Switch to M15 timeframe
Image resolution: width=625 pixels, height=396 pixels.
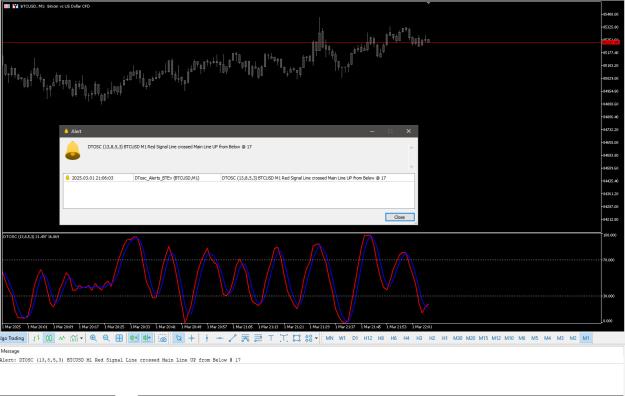(x=483, y=338)
